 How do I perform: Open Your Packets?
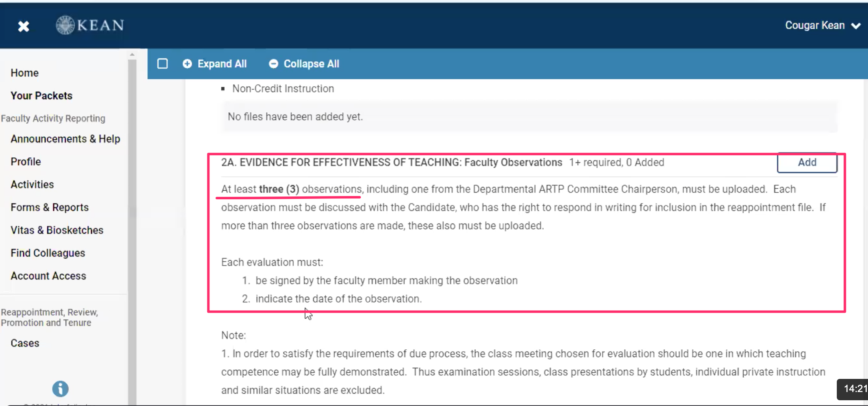41,95
